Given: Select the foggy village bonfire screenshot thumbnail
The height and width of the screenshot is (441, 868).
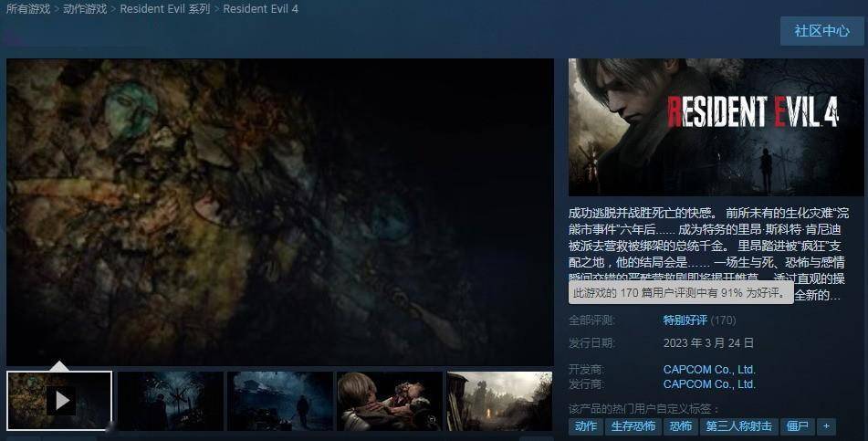Looking at the screenshot, I should pos(499,401).
